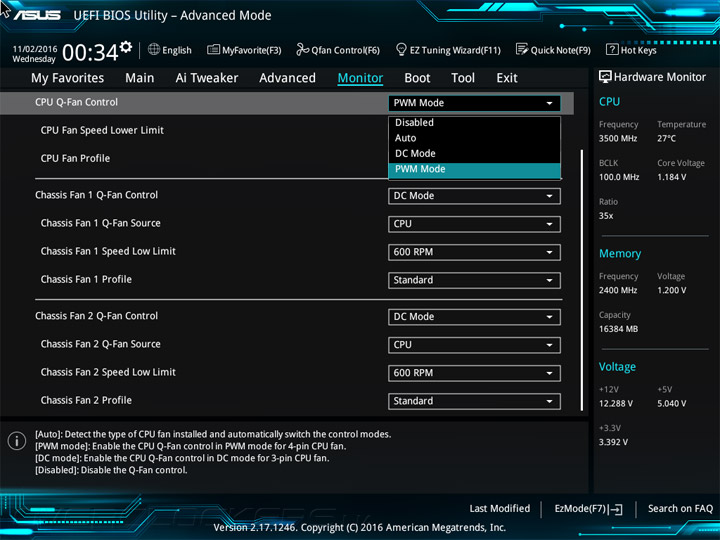Image resolution: width=720 pixels, height=540 pixels.
Task: Choose Disabled in the dropdown list
Action: point(474,123)
